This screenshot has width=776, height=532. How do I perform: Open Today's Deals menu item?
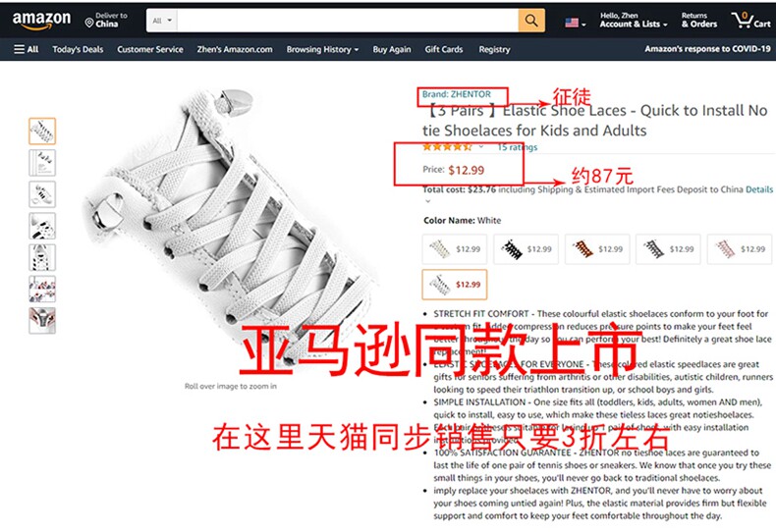pyautogui.click(x=78, y=49)
